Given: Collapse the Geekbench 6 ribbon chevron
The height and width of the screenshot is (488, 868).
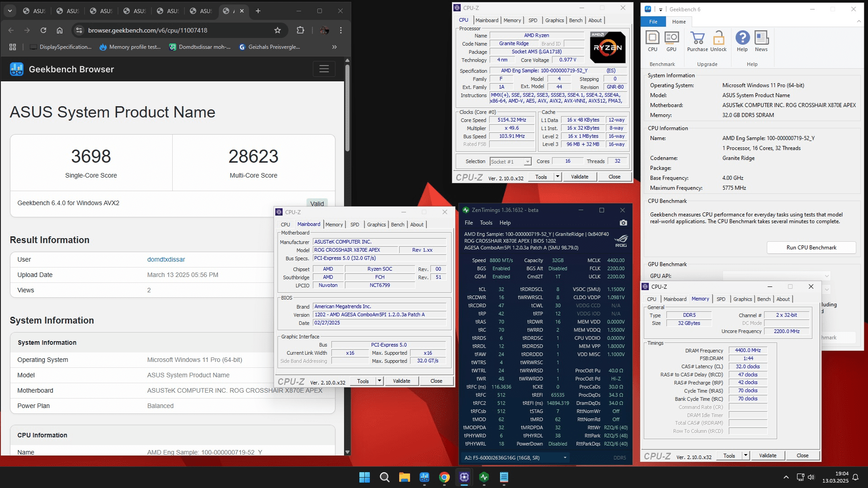Looking at the screenshot, I should (x=859, y=22).
